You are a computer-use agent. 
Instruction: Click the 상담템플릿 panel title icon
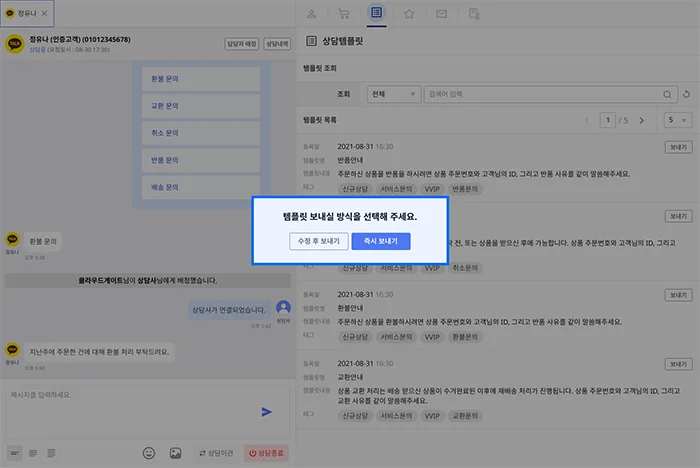coord(311,41)
